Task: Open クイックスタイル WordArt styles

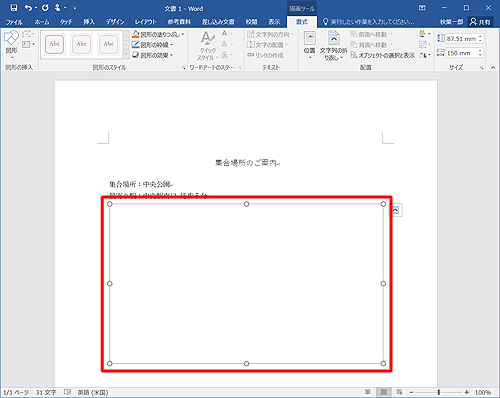Action: [x=208, y=46]
